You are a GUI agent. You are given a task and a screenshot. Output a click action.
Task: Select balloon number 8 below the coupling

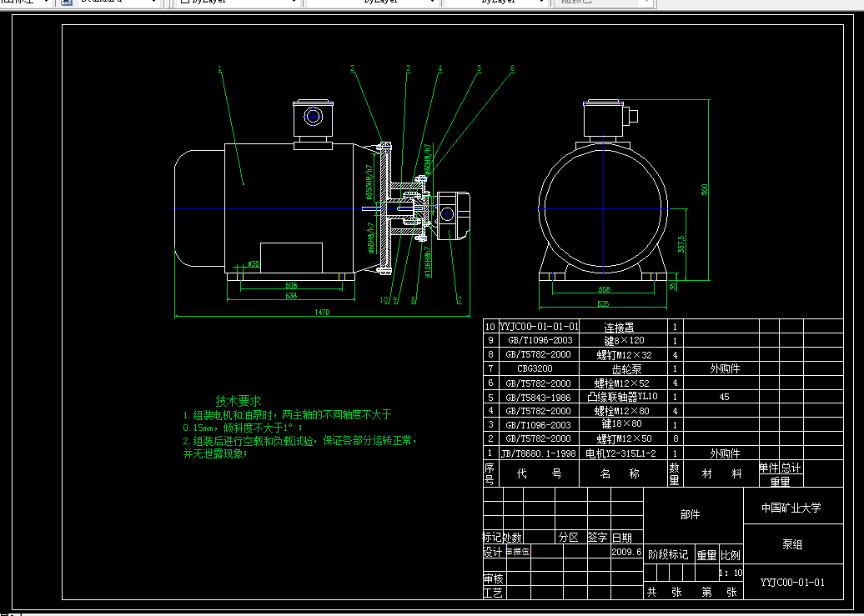click(414, 300)
